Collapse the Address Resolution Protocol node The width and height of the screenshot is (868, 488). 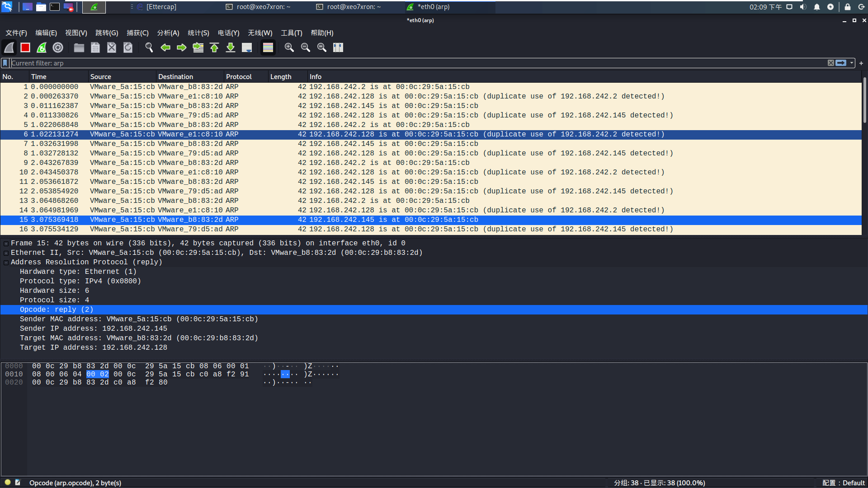pos(6,263)
